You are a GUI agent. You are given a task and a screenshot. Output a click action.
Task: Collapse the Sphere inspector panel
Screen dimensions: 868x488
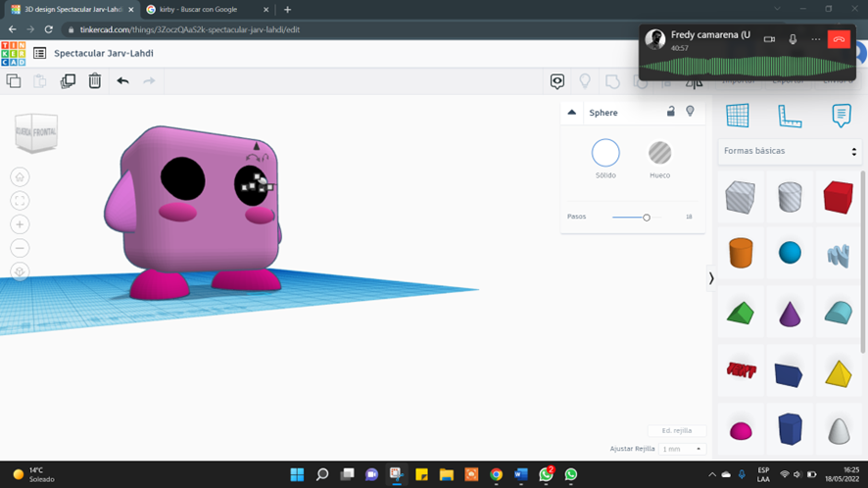[572, 113]
